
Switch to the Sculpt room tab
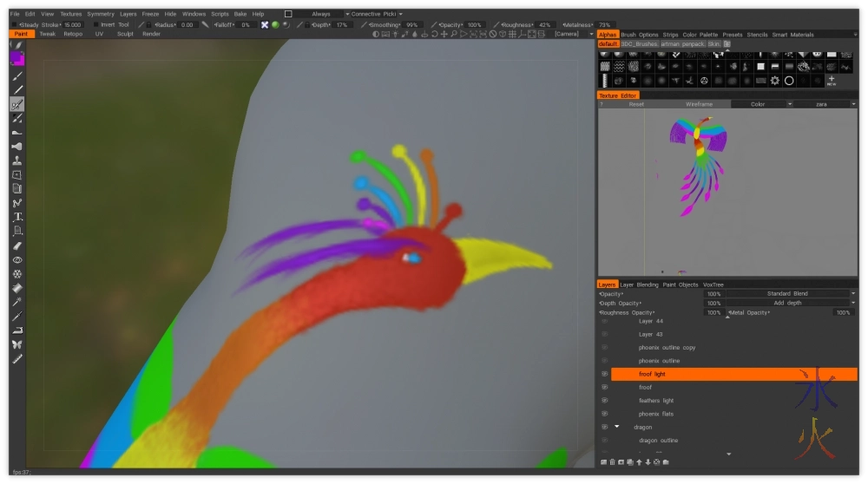pyautogui.click(x=125, y=34)
